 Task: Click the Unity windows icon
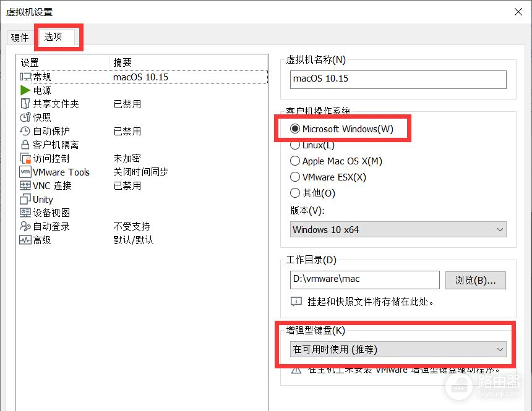pyautogui.click(x=25, y=199)
